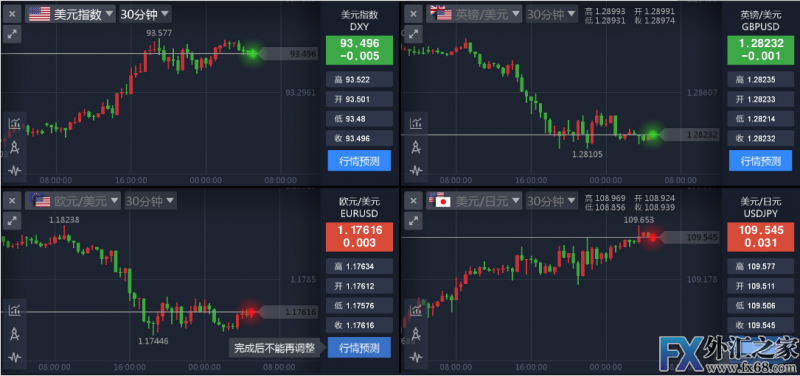Click the glowing red price marker on USDJPY chart
Viewport: 800px width, 376px height.
tap(652, 237)
